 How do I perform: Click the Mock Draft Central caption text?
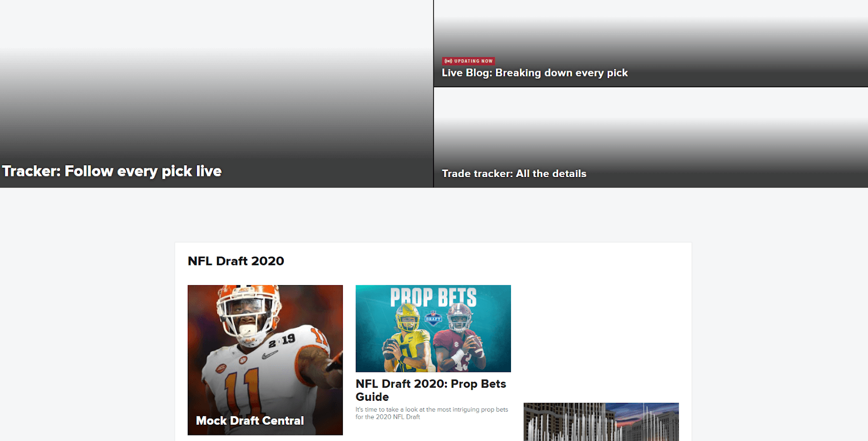[250, 421]
